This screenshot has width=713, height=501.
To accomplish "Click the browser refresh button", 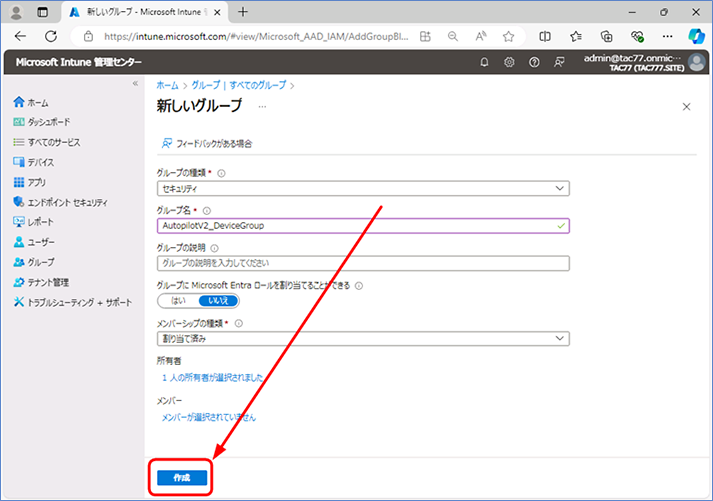I will (51, 36).
